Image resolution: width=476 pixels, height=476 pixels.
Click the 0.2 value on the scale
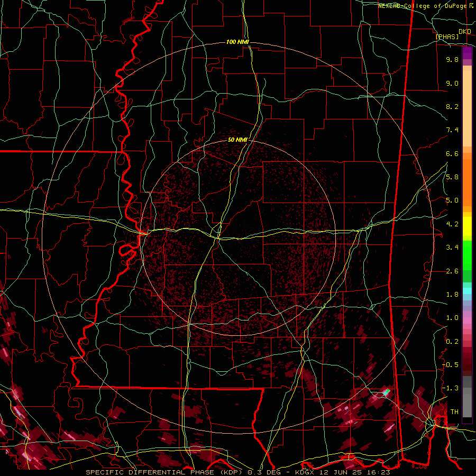[452, 342]
